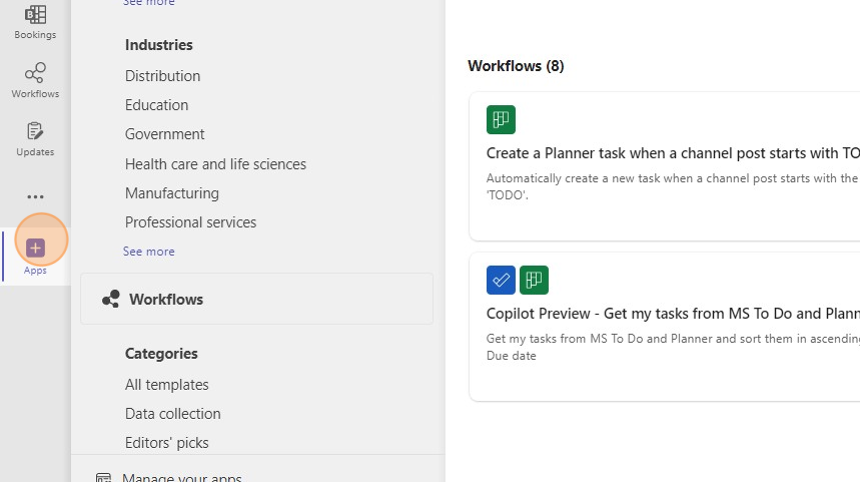Filter by Distribution industry

tap(162, 76)
